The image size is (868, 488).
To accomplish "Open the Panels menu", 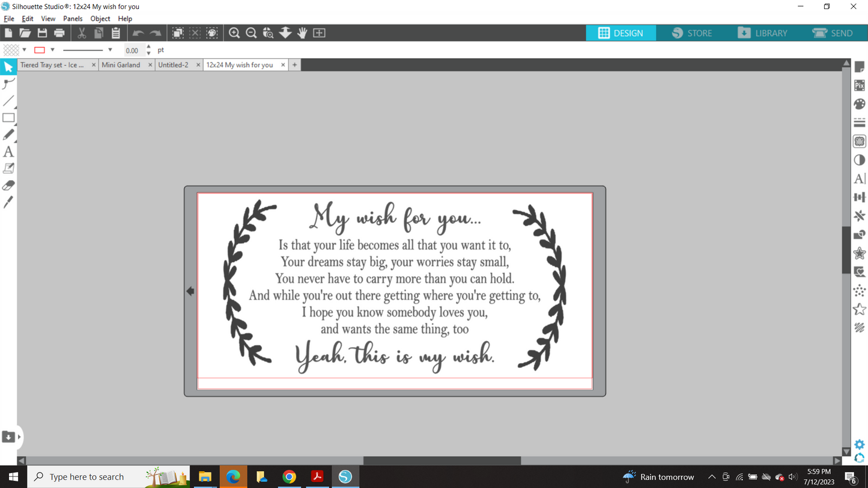I will pyautogui.click(x=73, y=19).
